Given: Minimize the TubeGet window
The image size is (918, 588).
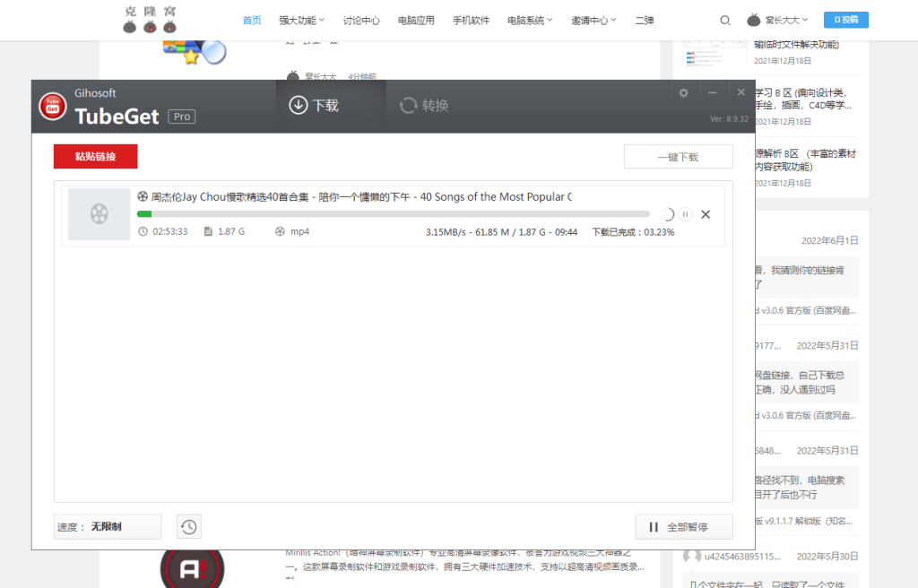Looking at the screenshot, I should [x=713, y=92].
